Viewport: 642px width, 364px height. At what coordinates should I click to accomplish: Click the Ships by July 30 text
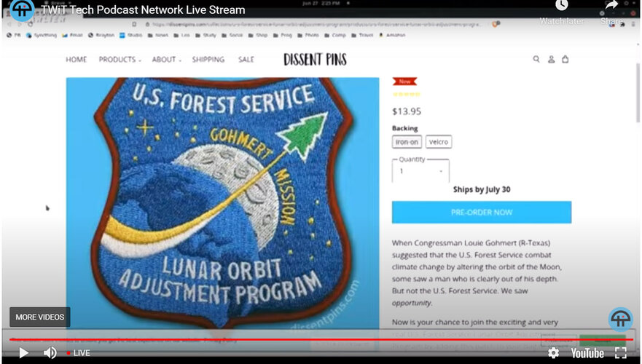[x=482, y=189]
